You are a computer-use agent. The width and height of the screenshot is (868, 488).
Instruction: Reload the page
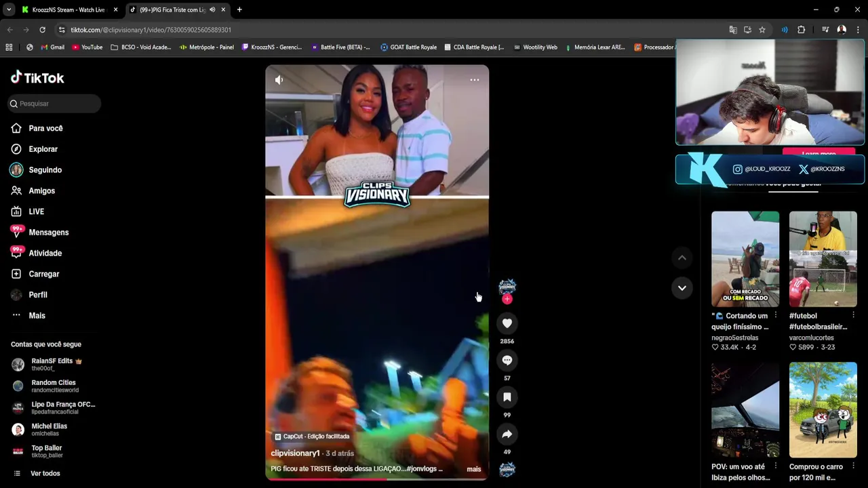pyautogui.click(x=42, y=30)
